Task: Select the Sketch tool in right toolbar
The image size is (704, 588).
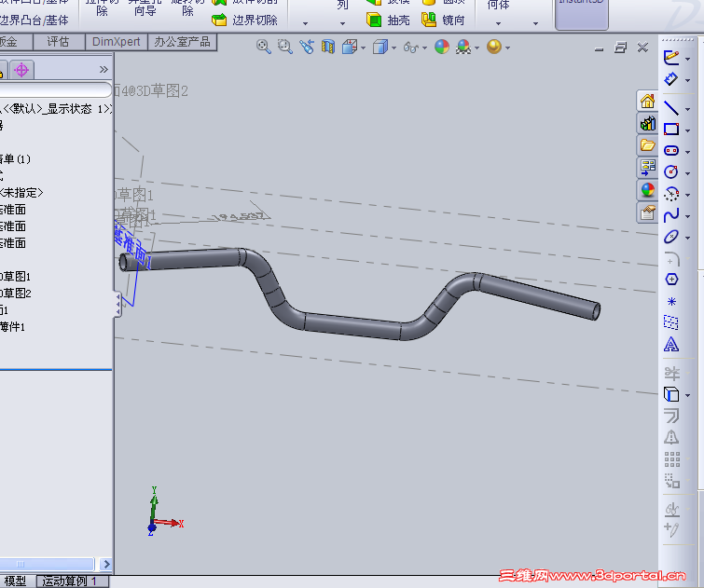Action: 671,57
